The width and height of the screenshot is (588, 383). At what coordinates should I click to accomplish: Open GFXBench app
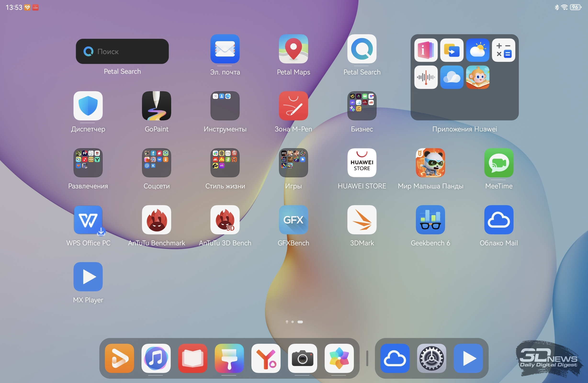tap(293, 220)
